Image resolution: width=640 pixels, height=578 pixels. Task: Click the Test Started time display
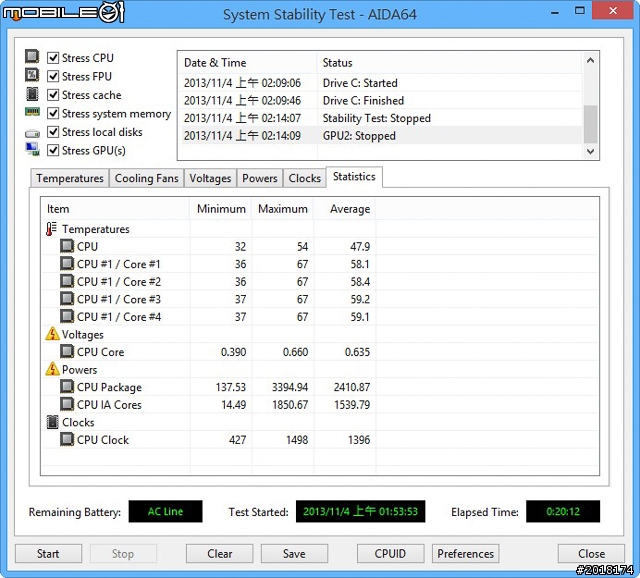[360, 511]
